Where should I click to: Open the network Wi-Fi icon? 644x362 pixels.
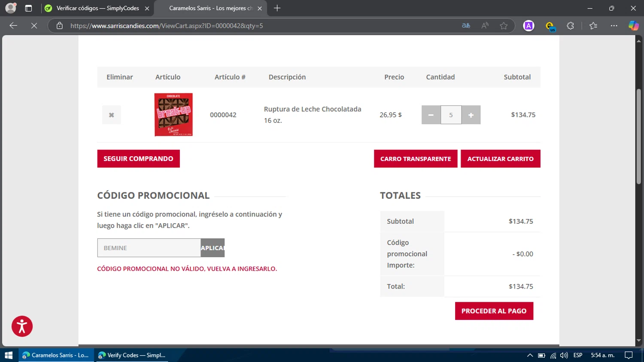click(x=553, y=355)
